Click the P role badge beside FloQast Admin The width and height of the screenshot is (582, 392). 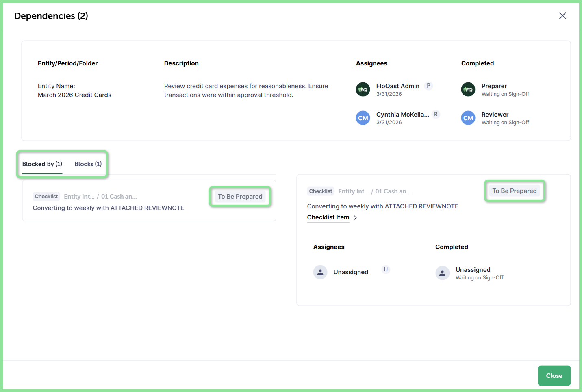point(428,86)
